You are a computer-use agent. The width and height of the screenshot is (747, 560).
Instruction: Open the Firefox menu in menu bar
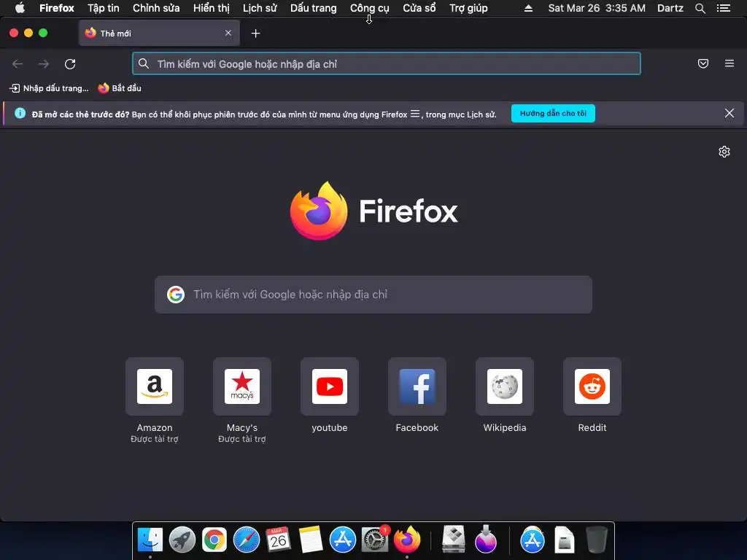coord(57,8)
